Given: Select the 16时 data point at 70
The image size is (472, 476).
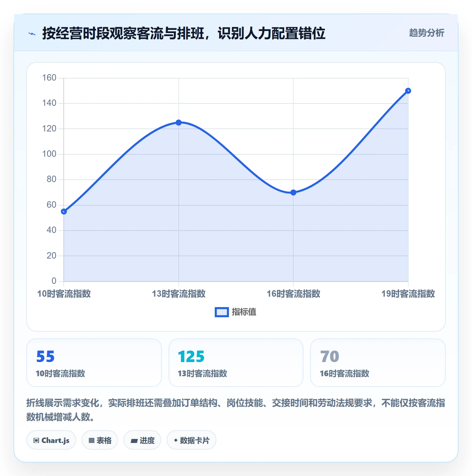Looking at the screenshot, I should (293, 192).
